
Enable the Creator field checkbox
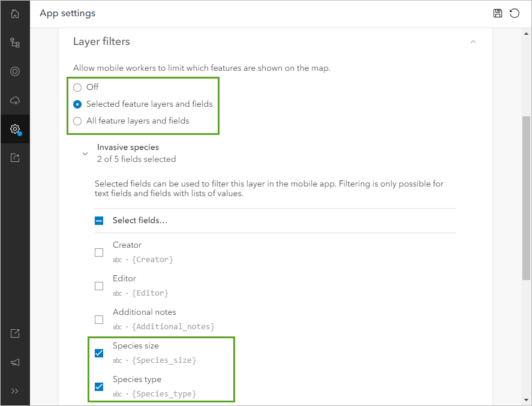[x=99, y=252]
